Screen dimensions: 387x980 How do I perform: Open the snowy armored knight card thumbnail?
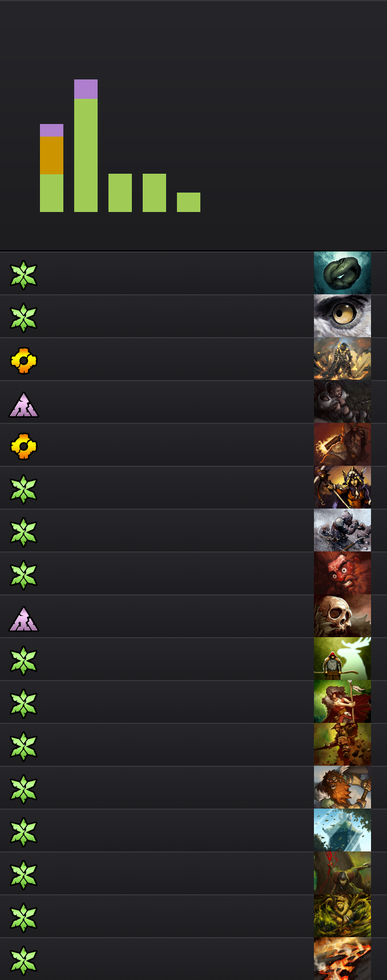[342, 530]
